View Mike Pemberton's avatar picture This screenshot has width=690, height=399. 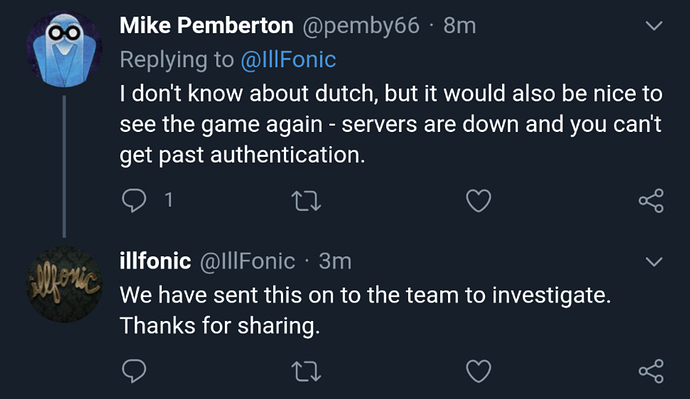coord(64,49)
